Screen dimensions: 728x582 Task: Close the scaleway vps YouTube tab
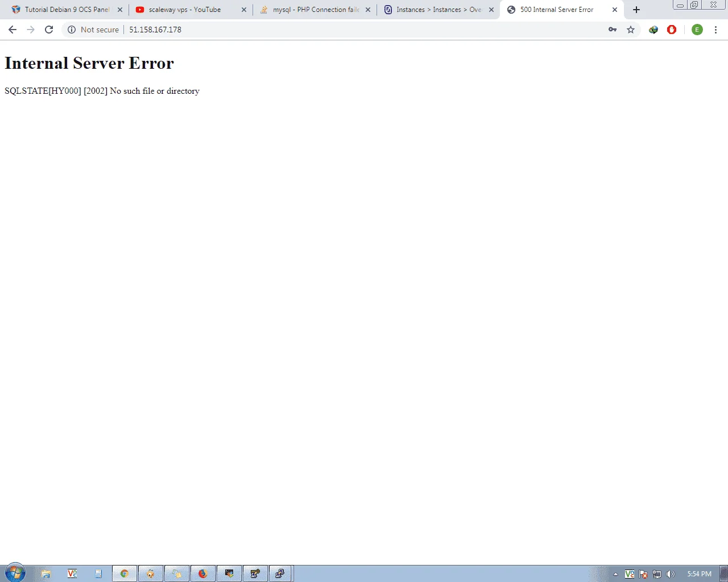click(x=244, y=10)
